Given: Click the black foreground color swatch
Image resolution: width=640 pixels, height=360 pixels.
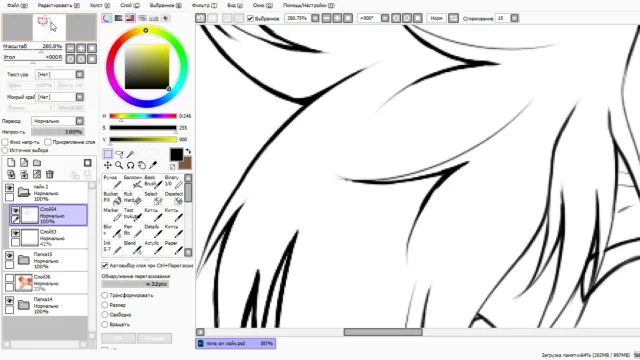Looking at the screenshot, I should (176, 154).
